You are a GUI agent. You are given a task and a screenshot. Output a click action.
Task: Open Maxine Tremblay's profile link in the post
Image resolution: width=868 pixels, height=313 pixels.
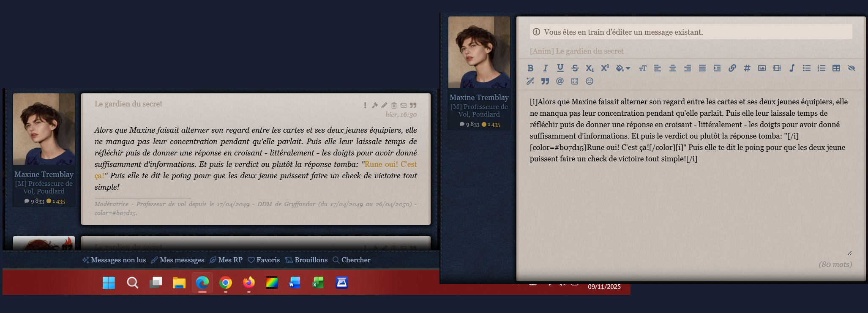tap(44, 174)
